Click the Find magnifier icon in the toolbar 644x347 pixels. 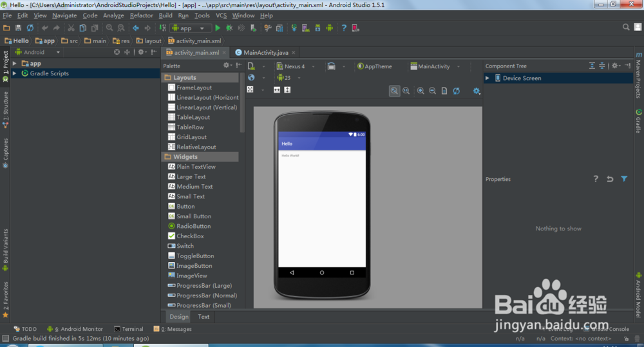coord(109,28)
